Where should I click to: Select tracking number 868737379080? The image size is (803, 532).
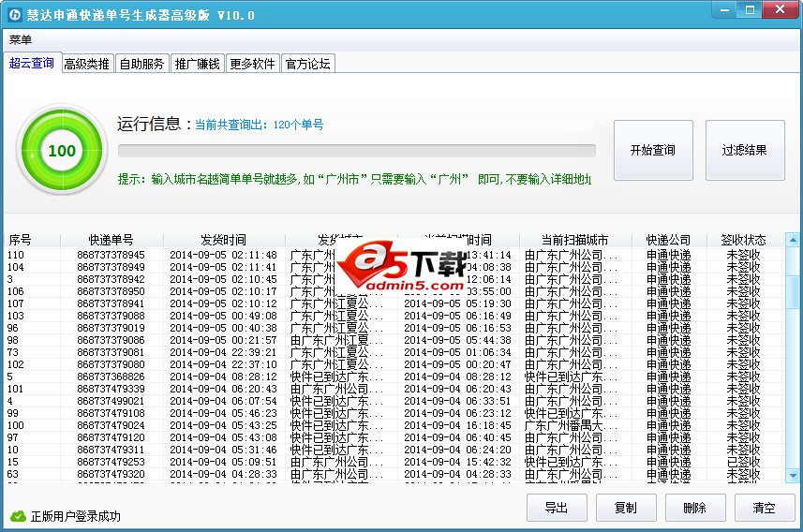coord(112,364)
